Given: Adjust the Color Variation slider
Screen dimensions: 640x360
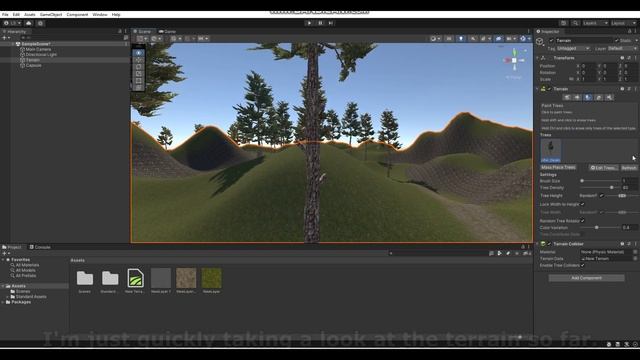Looking at the screenshot, I should coord(600,227).
